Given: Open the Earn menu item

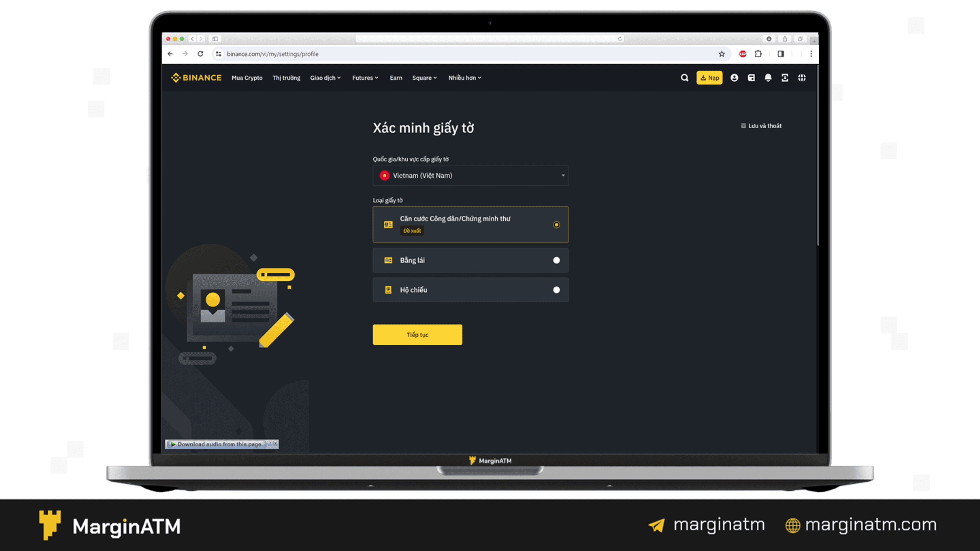Looking at the screenshot, I should (x=396, y=78).
